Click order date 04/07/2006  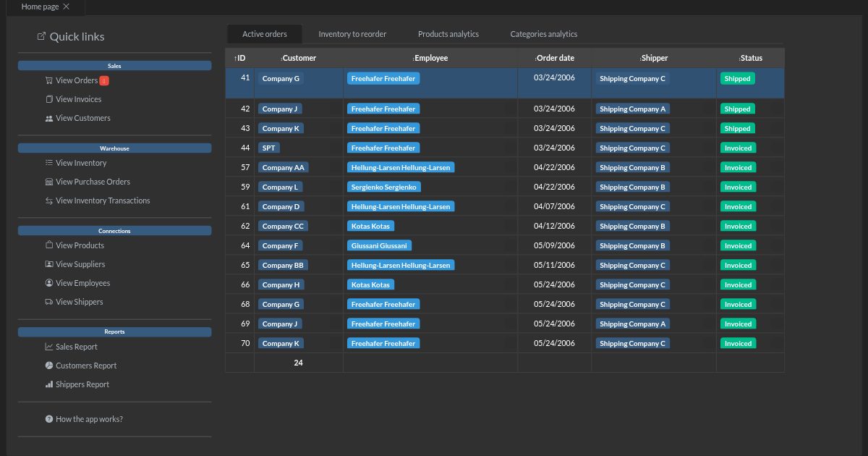(554, 206)
